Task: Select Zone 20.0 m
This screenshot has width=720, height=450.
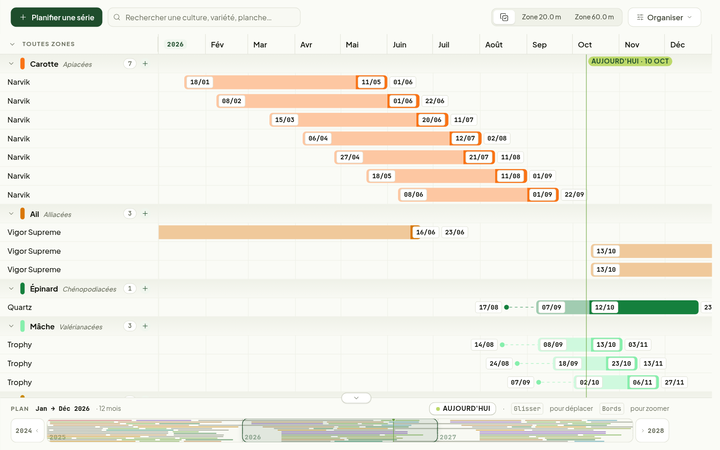Action: coord(541,17)
